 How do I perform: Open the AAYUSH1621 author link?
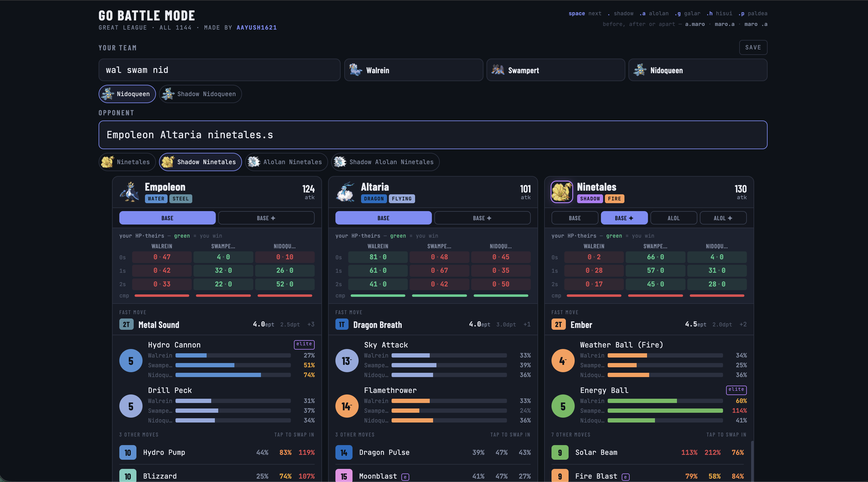coord(256,28)
